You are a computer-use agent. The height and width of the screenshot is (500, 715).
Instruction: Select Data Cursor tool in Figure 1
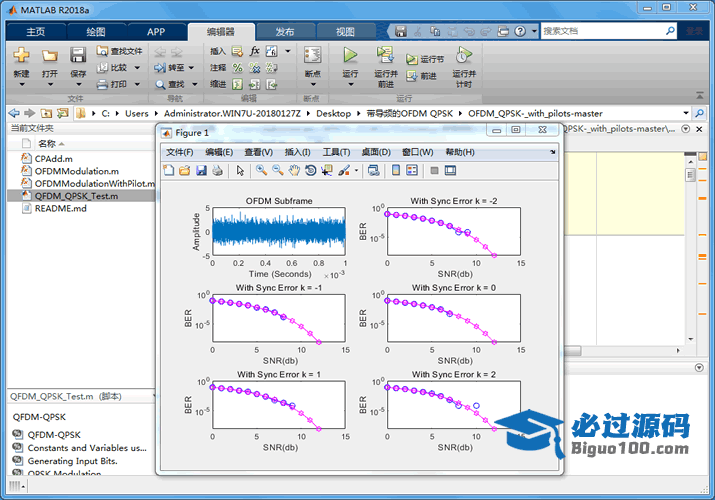coord(326,170)
